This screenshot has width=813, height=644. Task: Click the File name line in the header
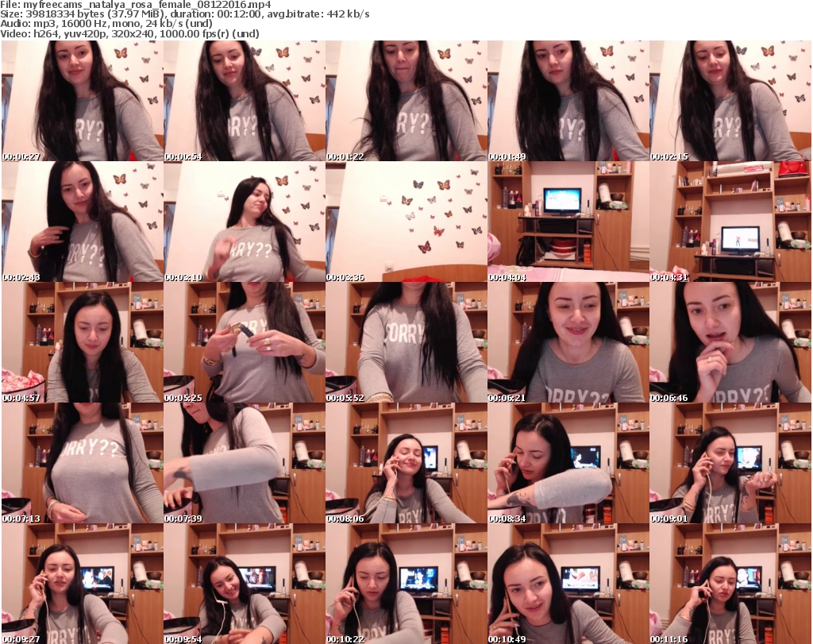coord(135,5)
